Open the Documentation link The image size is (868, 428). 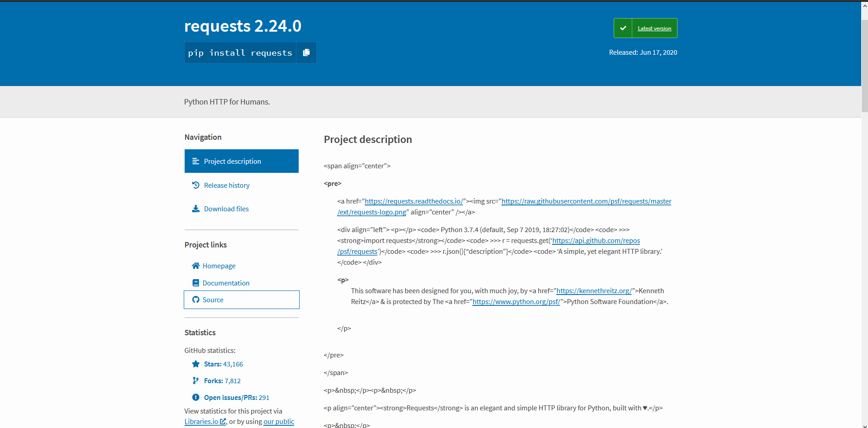click(226, 283)
